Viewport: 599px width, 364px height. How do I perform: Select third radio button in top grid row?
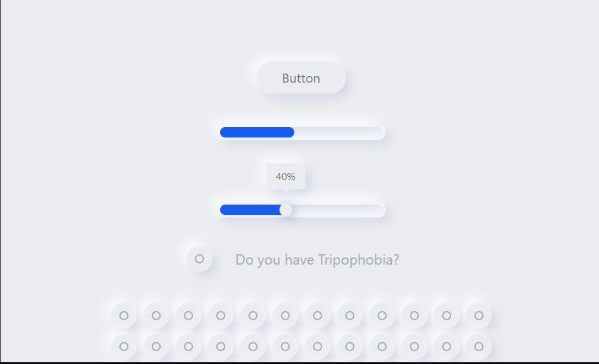click(188, 316)
